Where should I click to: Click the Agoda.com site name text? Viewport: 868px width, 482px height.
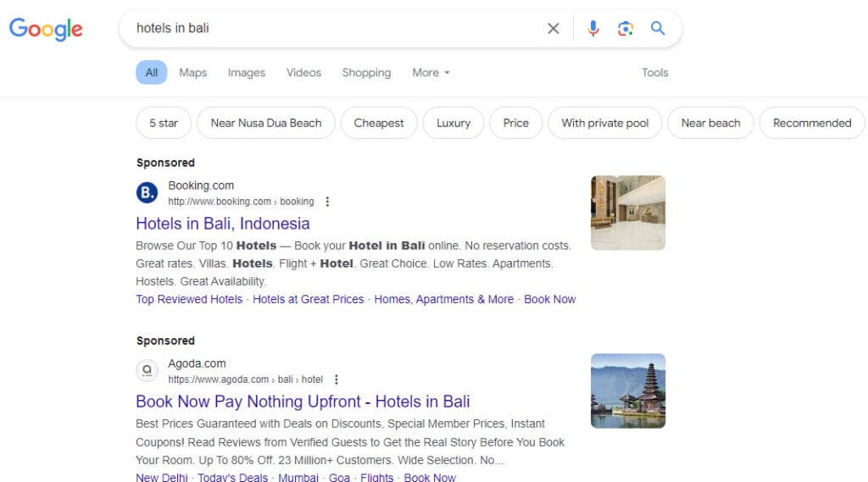[x=197, y=363]
